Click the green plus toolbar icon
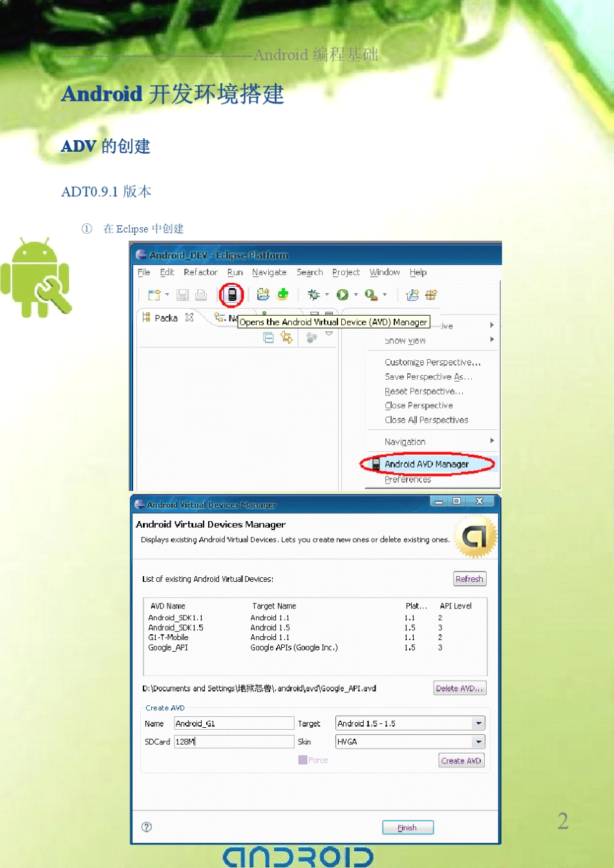 point(282,294)
